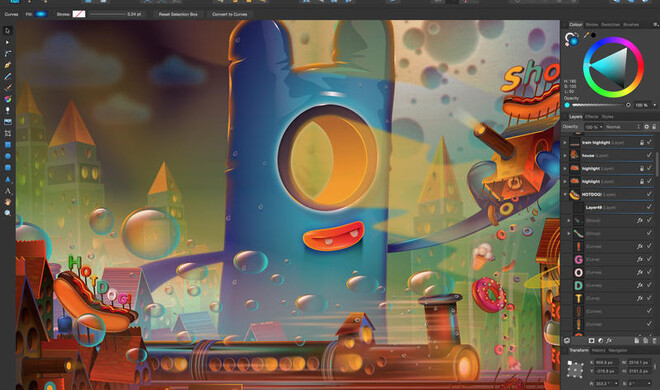Image resolution: width=660 pixels, height=390 pixels.
Task: Select the Rounded Rectangle tool
Action: click(x=8, y=167)
